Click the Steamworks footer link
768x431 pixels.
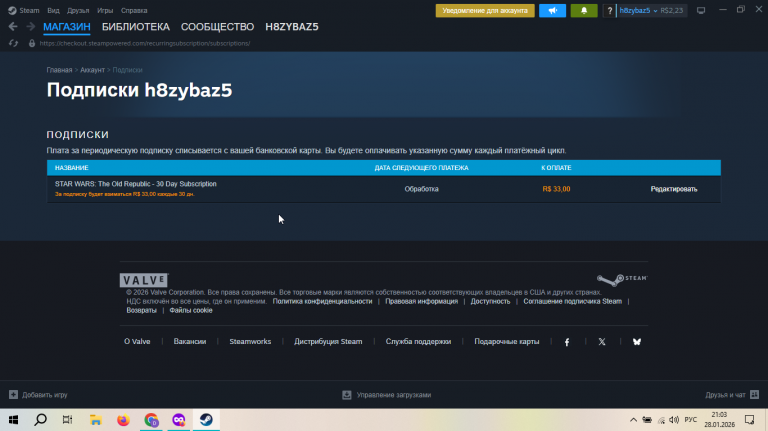(x=250, y=341)
